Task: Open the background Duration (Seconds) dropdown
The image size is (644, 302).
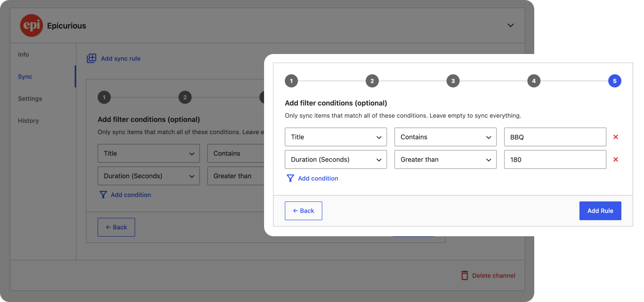Action: coord(149,176)
